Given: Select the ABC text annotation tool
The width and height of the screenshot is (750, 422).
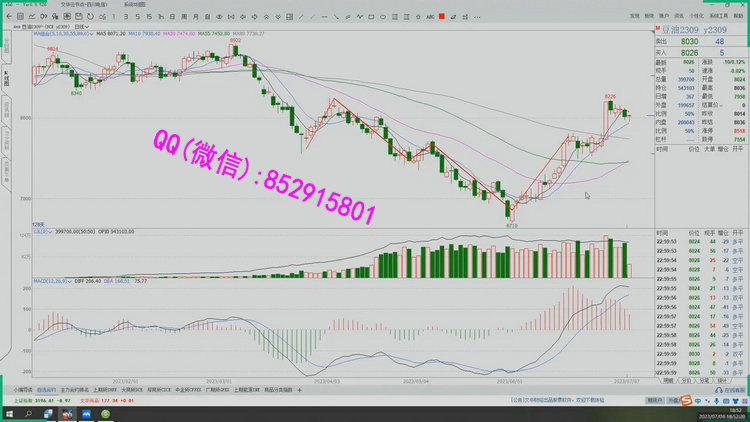Looking at the screenshot, I should (x=429, y=17).
